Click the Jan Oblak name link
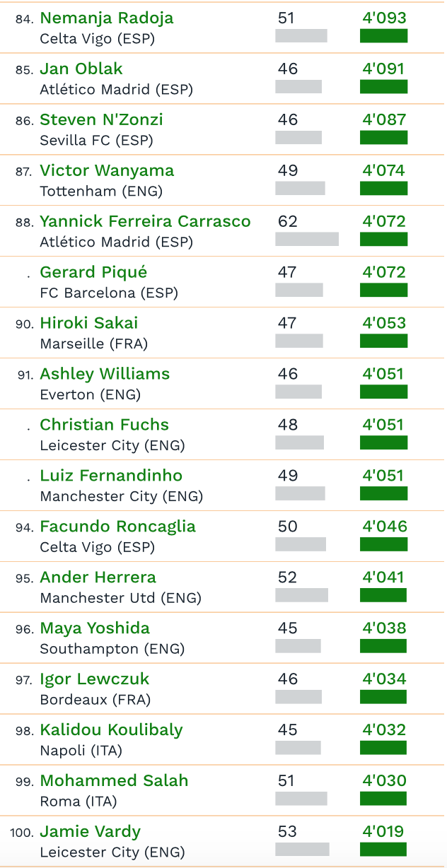The image size is (447, 868). (81, 69)
